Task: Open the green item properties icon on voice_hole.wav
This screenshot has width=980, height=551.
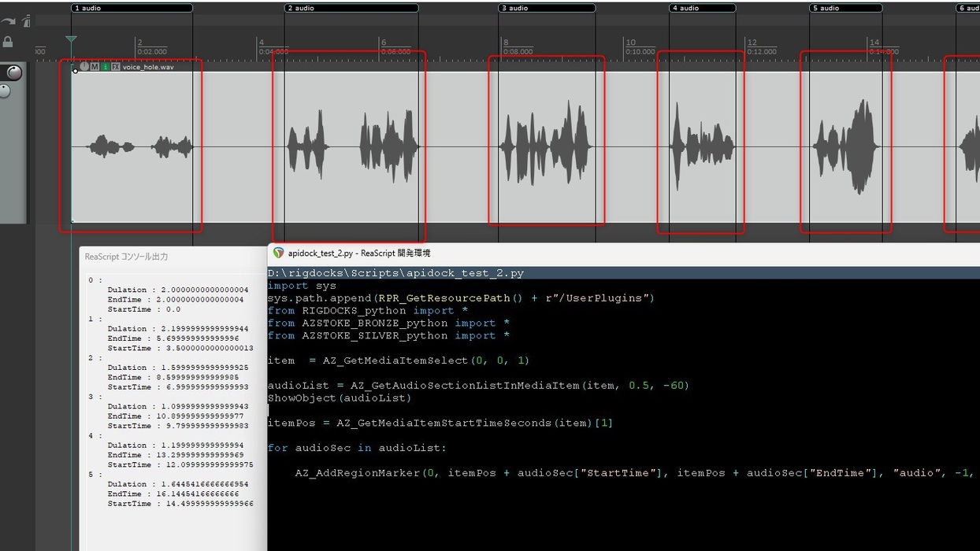Action: click(x=105, y=67)
